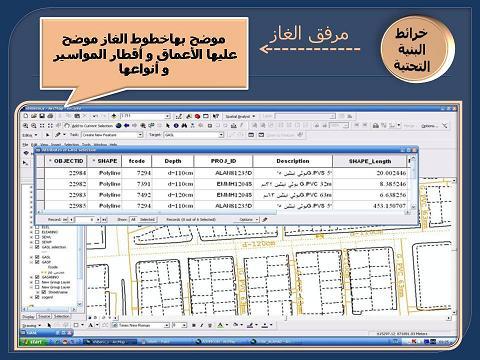480x360 pixels.
Task: Select the Zoom Out tool
Action: [34, 126]
